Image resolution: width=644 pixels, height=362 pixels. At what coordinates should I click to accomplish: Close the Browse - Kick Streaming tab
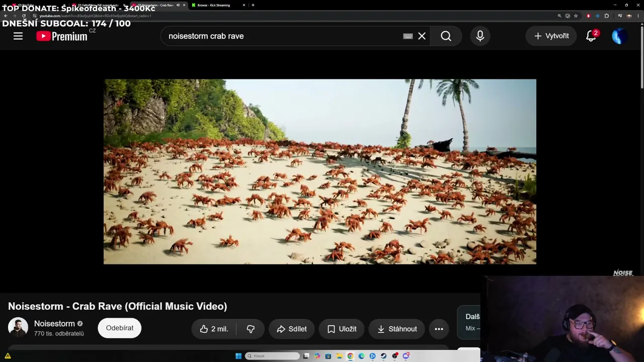244,5
